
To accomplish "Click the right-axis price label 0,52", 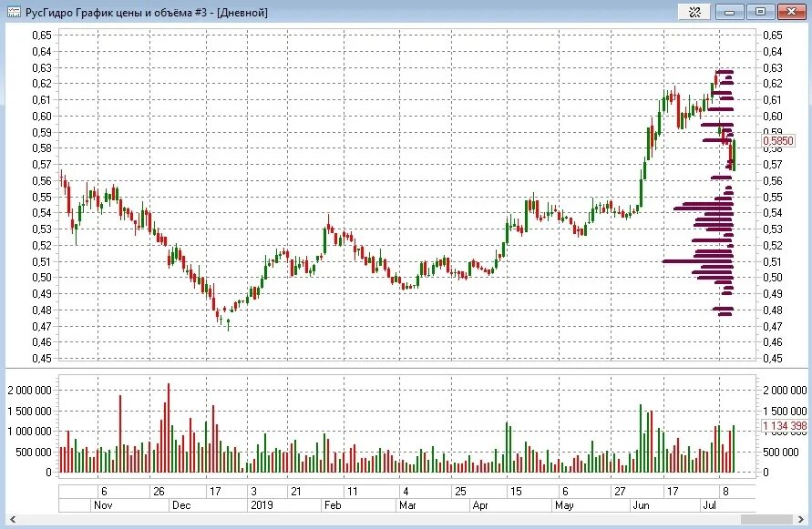I will (x=773, y=245).
